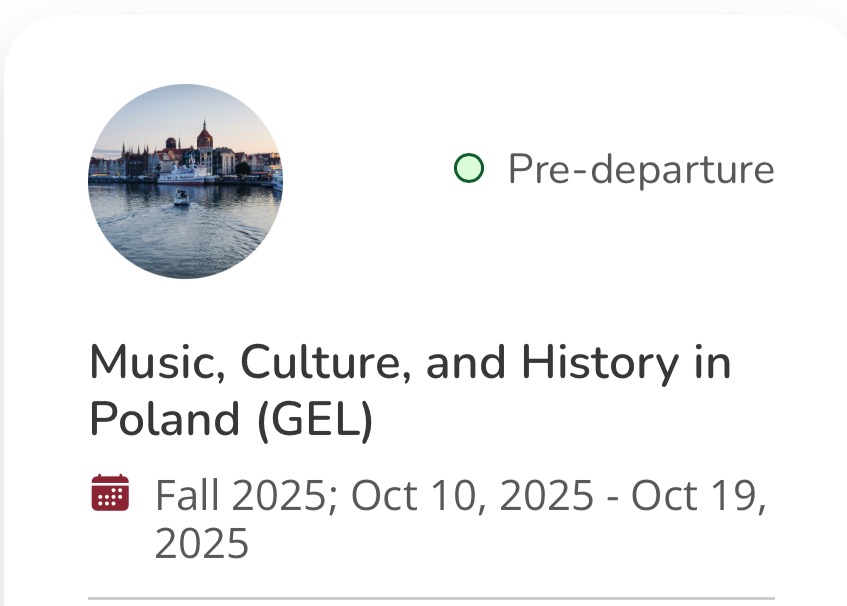Click the trailing "2025" on last line

click(x=201, y=544)
